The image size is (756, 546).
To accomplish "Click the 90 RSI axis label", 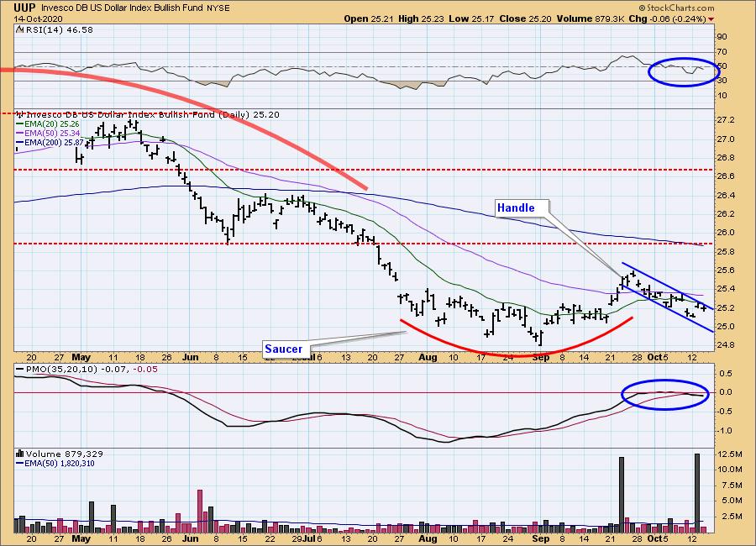I will (722, 37).
